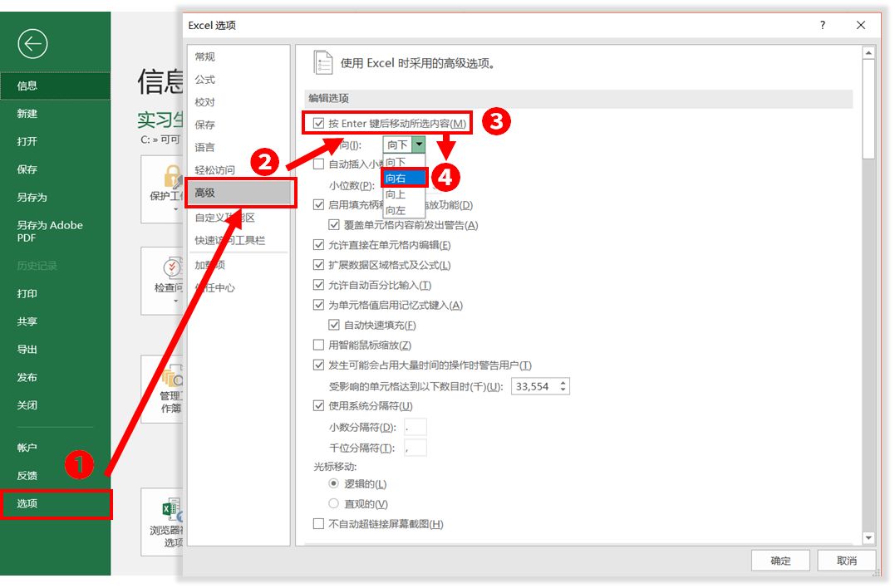
Task: Toggle 自动插入小数点 checkbox
Action: coord(318,164)
